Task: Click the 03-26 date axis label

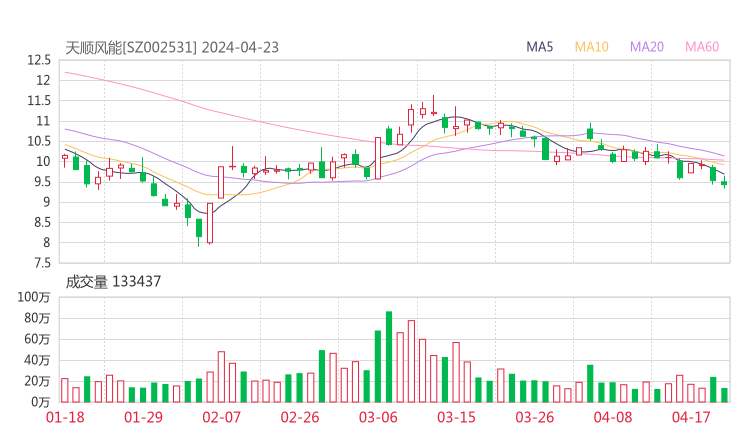Action: [534, 417]
